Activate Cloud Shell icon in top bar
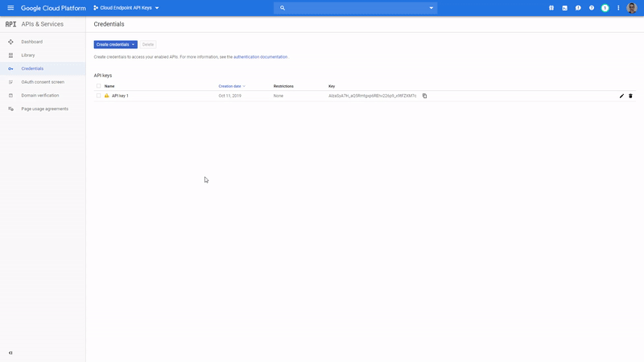This screenshot has width=644, height=362. click(x=565, y=8)
